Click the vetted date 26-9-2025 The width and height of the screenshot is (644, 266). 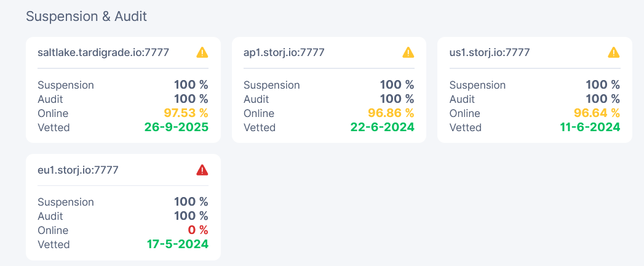point(177,127)
